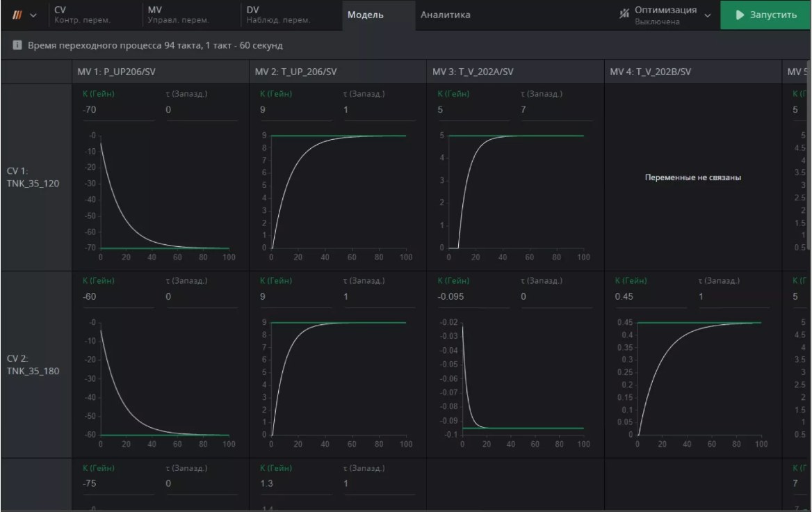Click the MV 1: P_UP206/SV column header
Image resolution: width=812 pixels, height=512 pixels.
[161, 72]
